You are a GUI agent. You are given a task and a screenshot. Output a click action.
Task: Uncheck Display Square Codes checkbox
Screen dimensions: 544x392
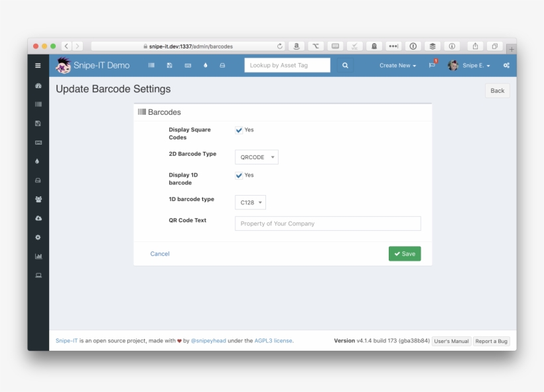[239, 130]
